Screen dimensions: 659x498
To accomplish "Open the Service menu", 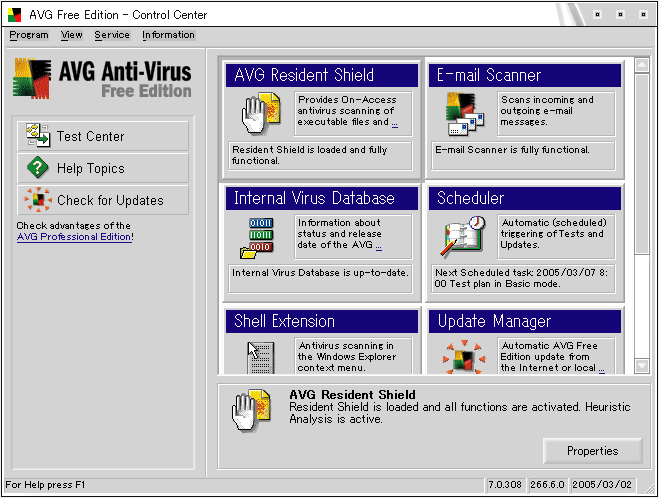I will coord(112,35).
